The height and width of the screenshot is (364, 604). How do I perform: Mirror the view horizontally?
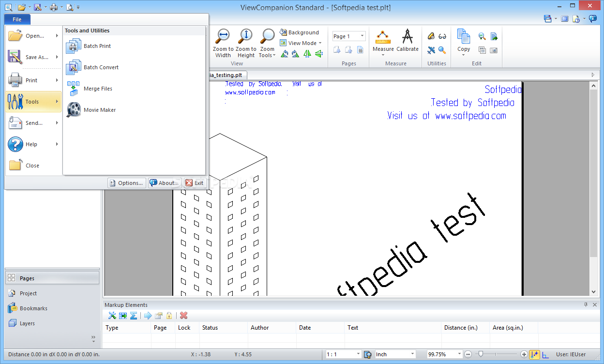click(307, 54)
